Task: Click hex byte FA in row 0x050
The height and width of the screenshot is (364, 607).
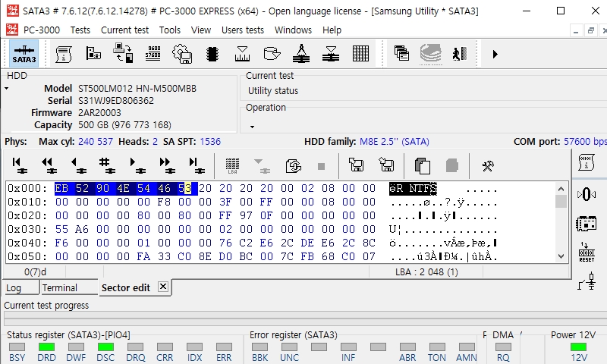Action: pos(143,256)
